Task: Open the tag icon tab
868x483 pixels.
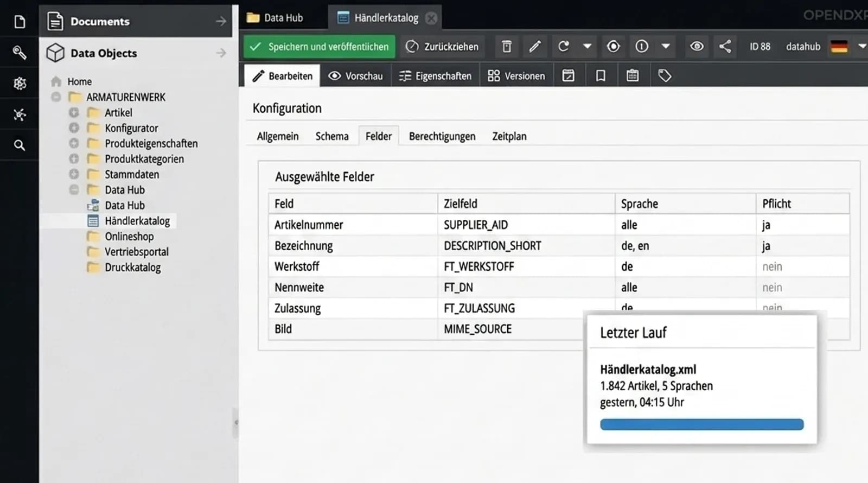Action: click(x=665, y=76)
